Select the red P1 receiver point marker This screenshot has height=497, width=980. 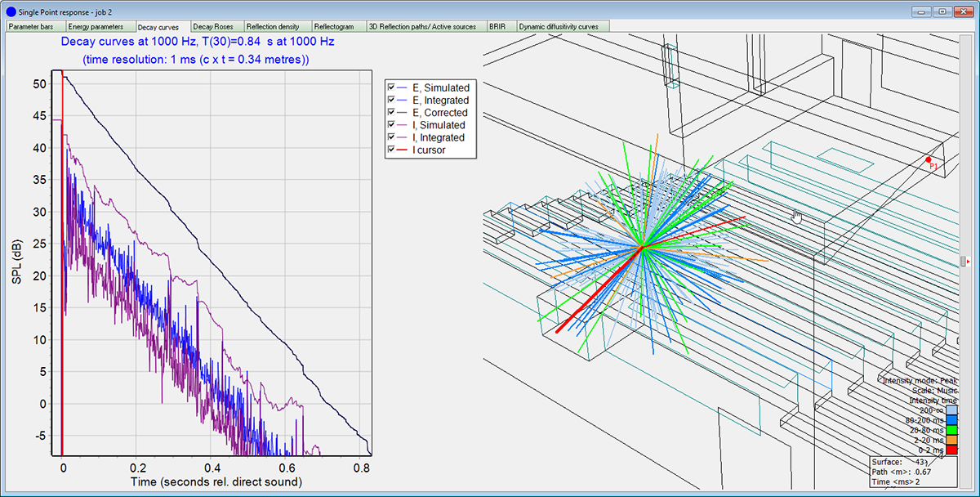tap(928, 159)
